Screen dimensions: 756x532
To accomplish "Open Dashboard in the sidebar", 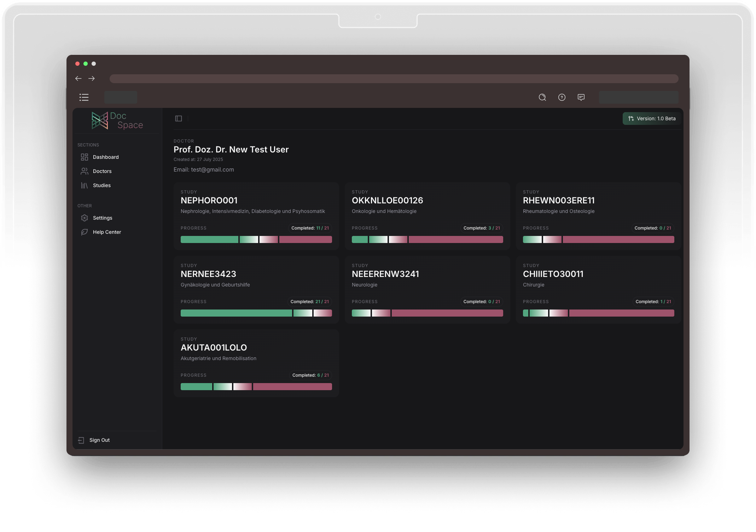I will click(x=105, y=157).
